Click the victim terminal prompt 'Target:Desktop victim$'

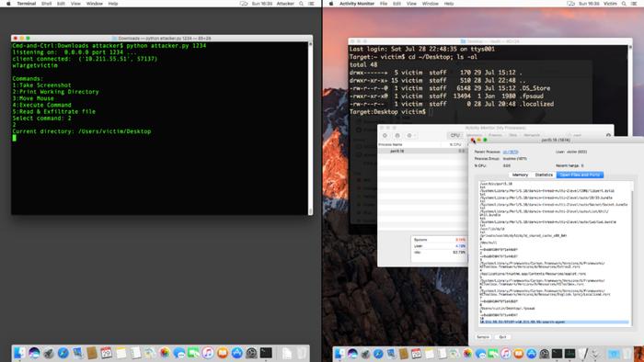click(387, 111)
